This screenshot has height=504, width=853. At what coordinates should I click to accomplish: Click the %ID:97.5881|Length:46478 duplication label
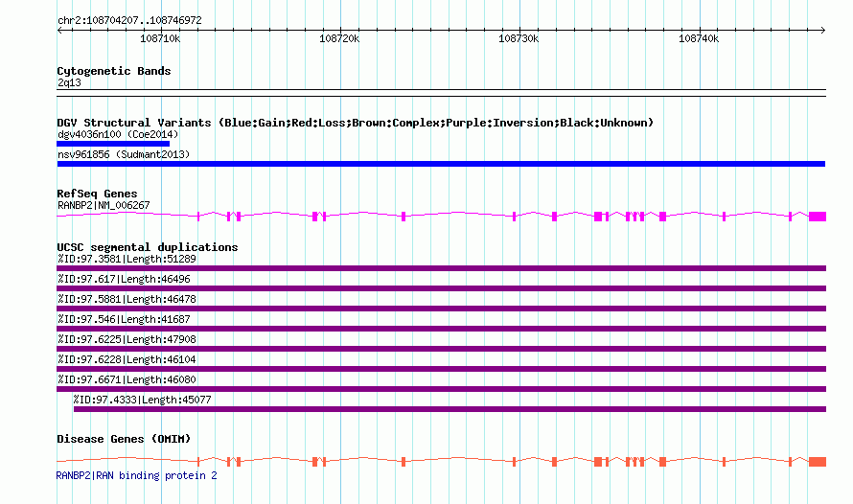(x=127, y=299)
